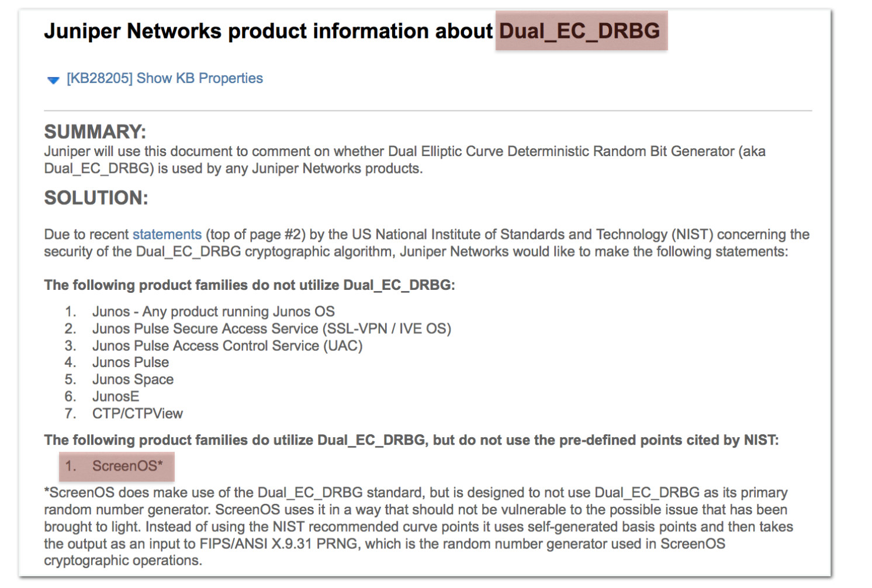Image resolution: width=872 pixels, height=588 pixels.
Task: Select "Junos - Any product running Junos OS" item
Action: coord(213,312)
